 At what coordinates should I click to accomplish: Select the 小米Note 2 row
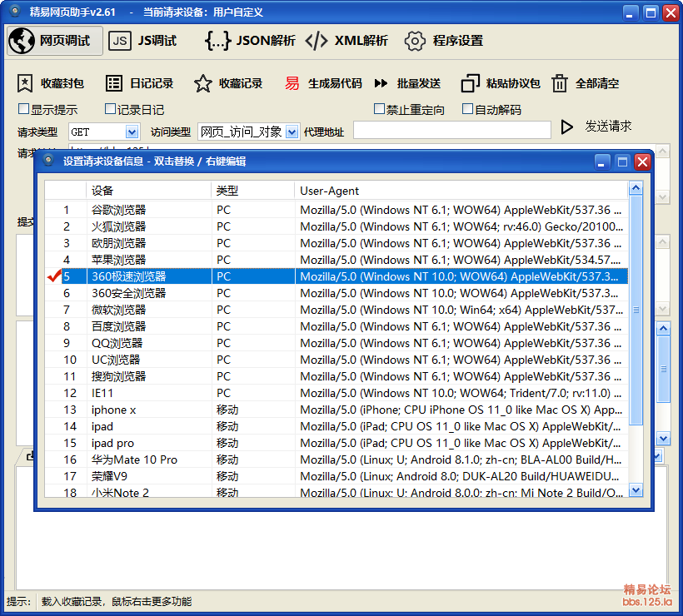[337, 491]
